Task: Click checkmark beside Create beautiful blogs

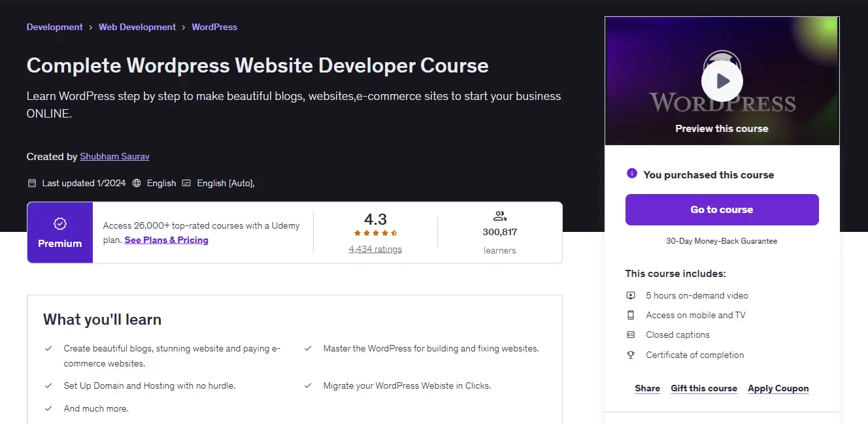Action: tap(48, 349)
